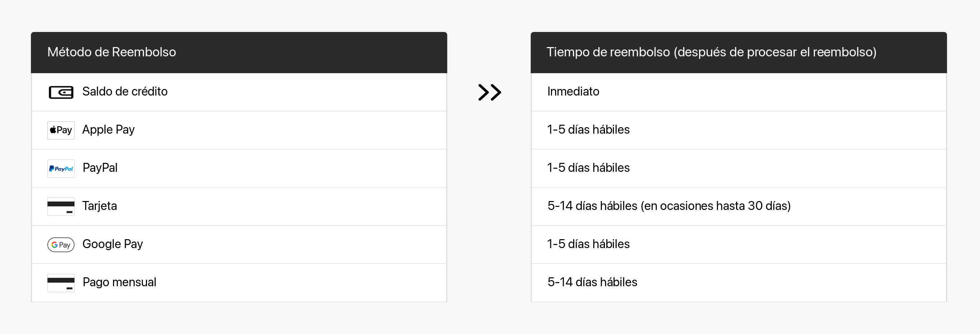Viewport: 980px width, 334px height.
Task: Click the card icon beside Pago mensual
Action: (x=61, y=283)
